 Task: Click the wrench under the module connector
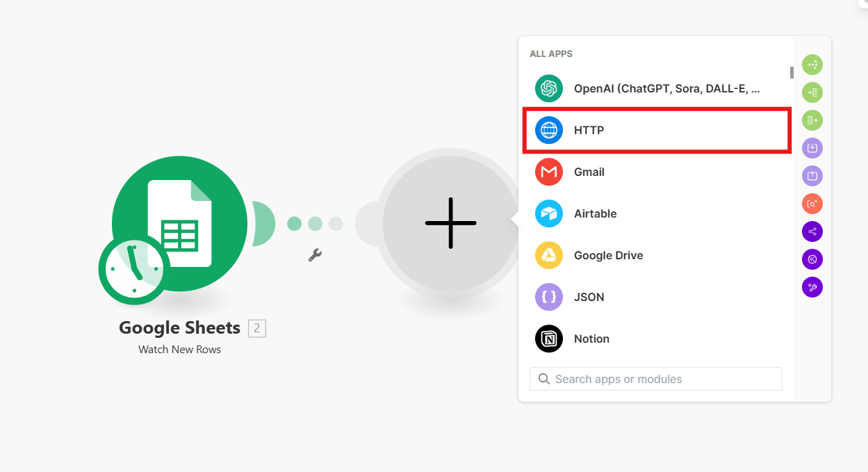tap(315, 255)
